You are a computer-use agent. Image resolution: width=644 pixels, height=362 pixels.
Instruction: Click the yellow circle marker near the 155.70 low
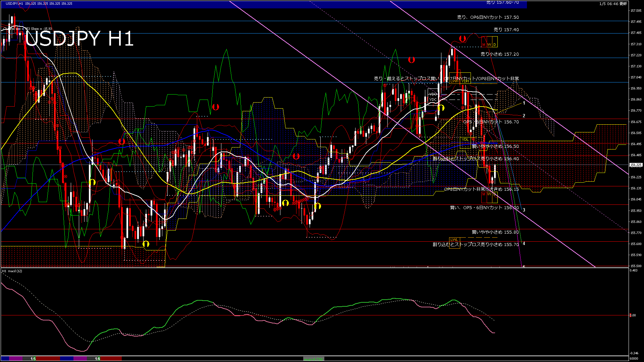[x=146, y=244]
